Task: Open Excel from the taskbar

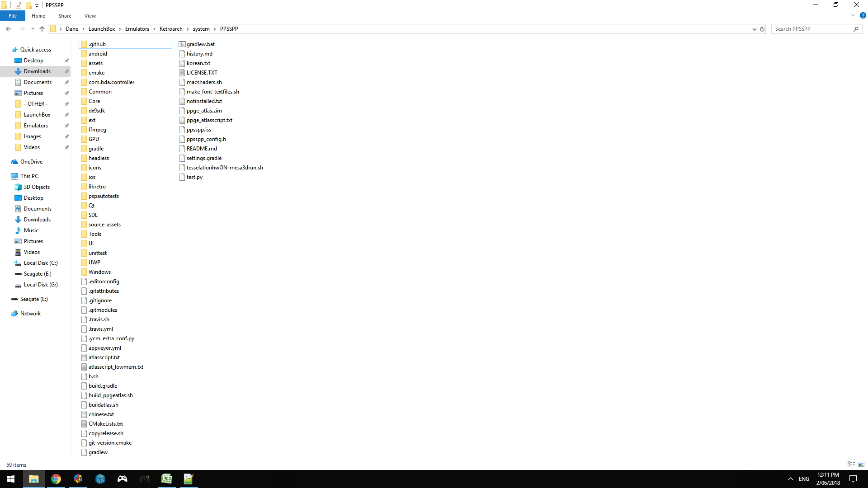Action: coord(166,479)
